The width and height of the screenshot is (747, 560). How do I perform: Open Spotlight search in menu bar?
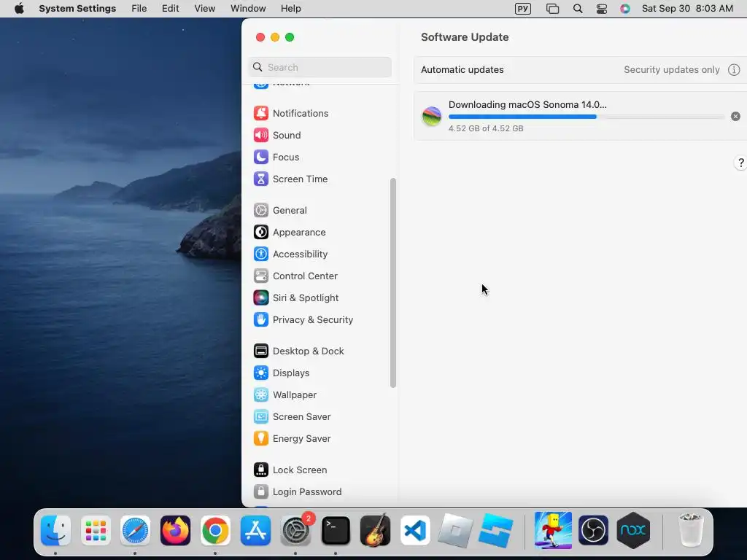(x=578, y=9)
